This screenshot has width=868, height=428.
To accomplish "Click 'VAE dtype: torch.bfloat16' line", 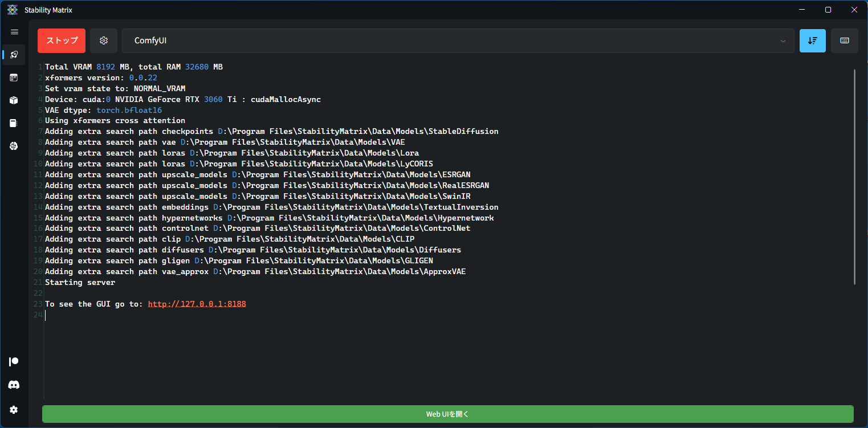I will pyautogui.click(x=104, y=110).
